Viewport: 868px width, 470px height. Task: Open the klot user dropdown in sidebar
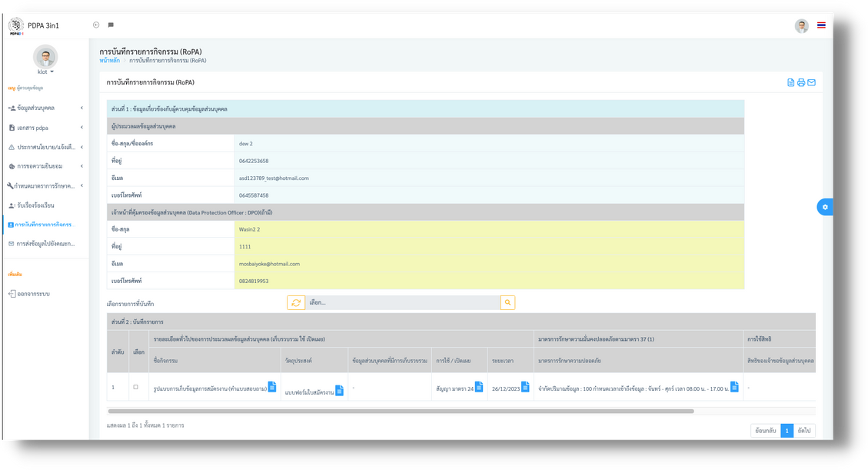tap(45, 72)
